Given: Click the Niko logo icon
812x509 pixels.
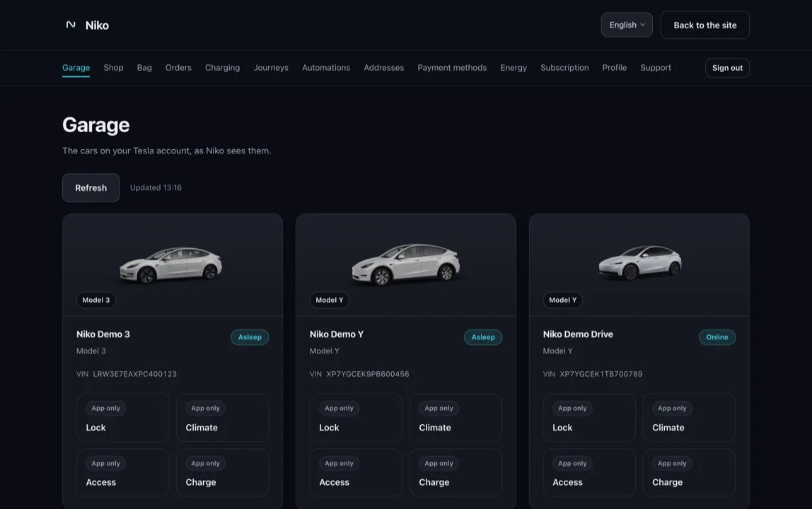Looking at the screenshot, I should [x=71, y=25].
